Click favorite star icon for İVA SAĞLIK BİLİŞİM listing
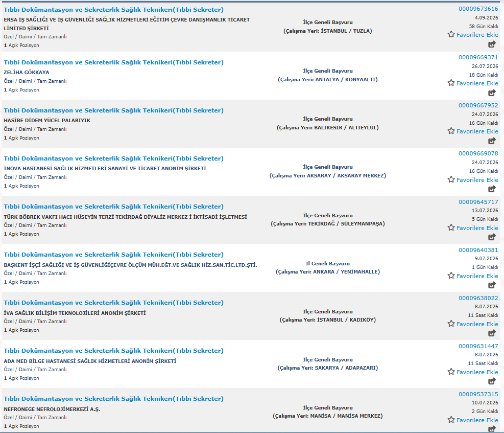Screen dimensions: 504x433 click(451, 324)
